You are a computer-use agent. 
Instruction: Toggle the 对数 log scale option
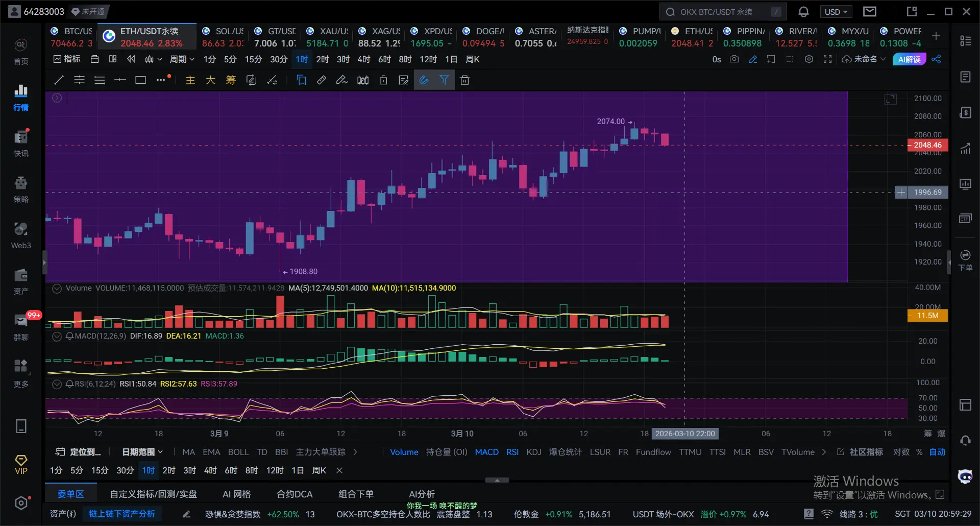tap(901, 452)
